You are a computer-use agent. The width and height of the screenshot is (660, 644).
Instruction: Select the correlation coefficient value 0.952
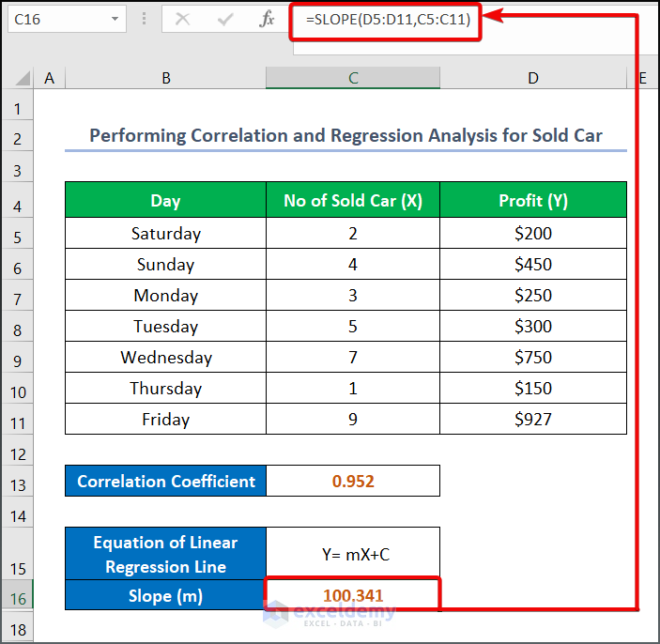(353, 482)
